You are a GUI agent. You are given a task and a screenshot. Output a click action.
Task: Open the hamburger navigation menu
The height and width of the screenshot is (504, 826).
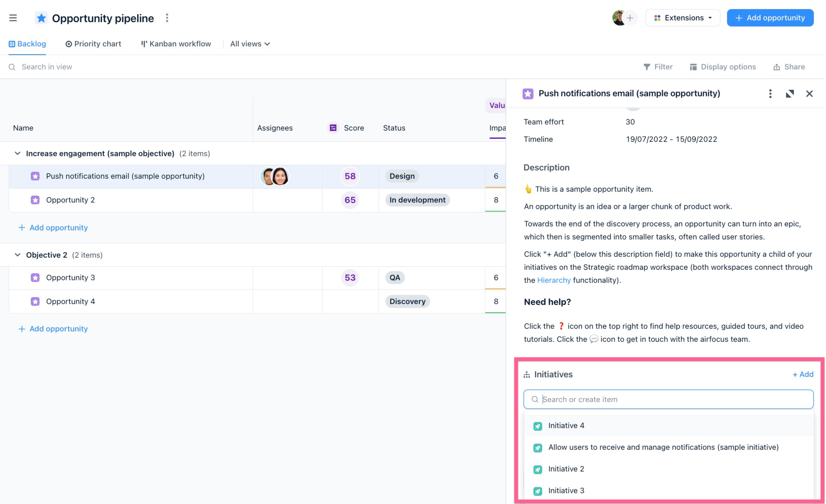pos(13,18)
